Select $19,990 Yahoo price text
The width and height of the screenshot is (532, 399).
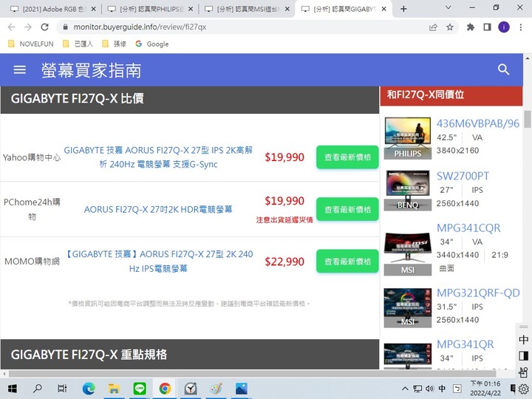click(x=284, y=157)
